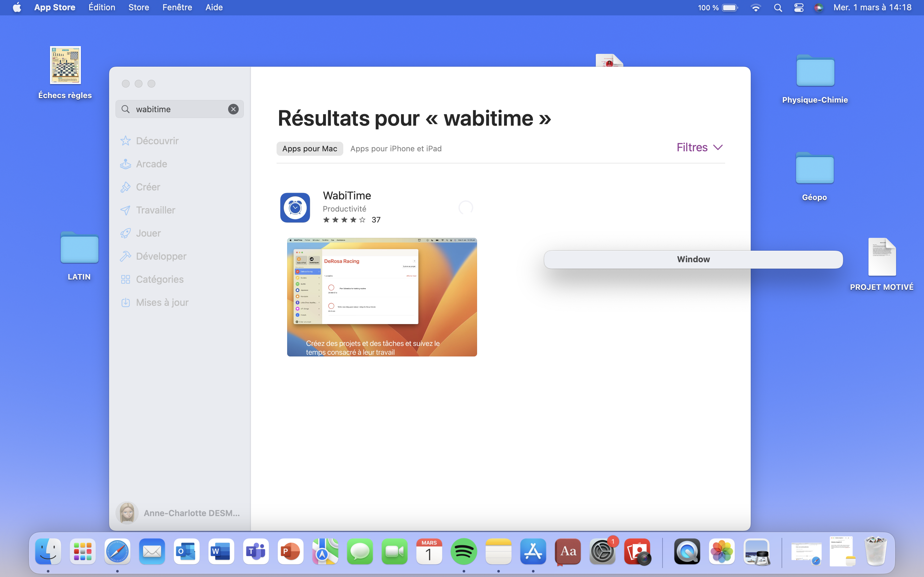Click the wabitime search input field
This screenshot has width=924, height=577.
pyautogui.click(x=179, y=109)
